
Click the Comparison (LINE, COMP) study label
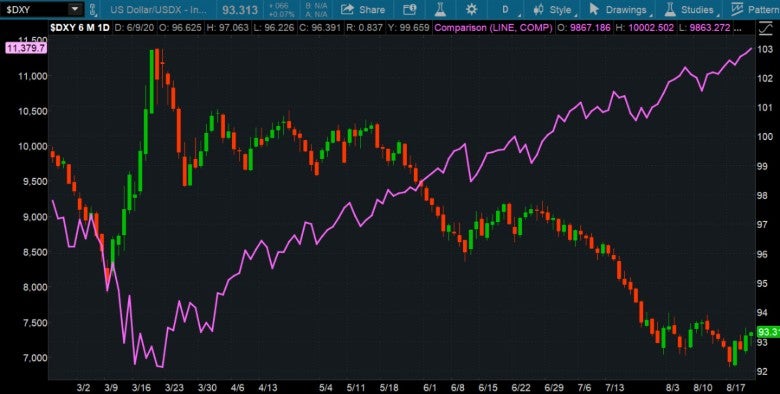coord(493,28)
